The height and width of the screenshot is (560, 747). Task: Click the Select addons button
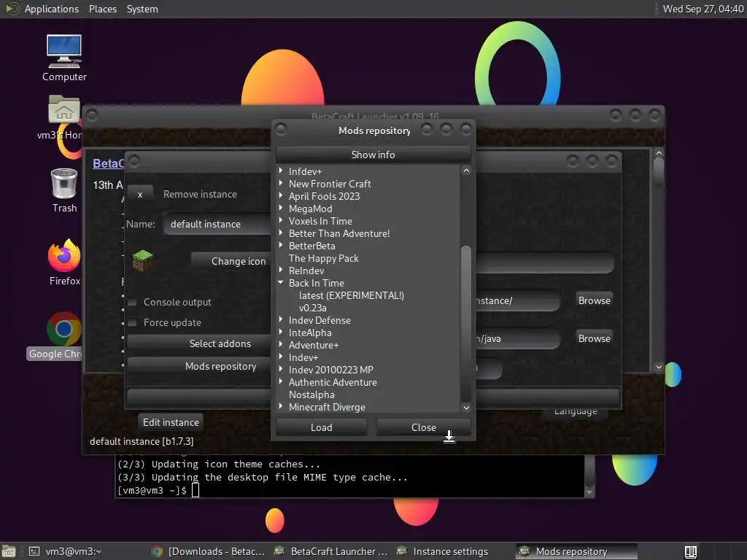198,343
